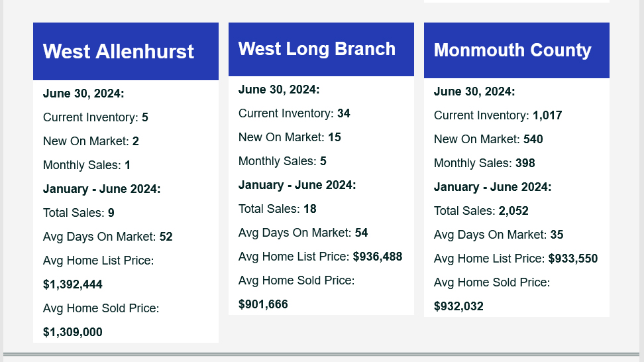The height and width of the screenshot is (362, 644).
Task: Select West Allenhurst Current Inventory line
Action: click(x=95, y=117)
